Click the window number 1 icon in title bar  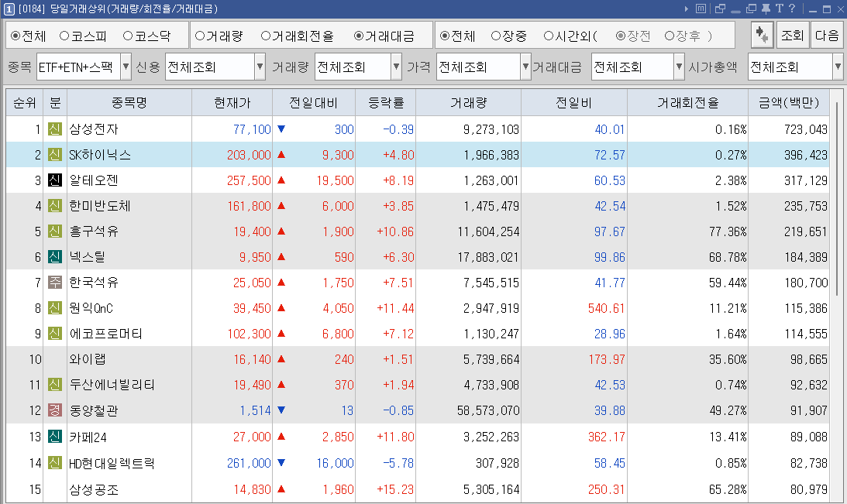pyautogui.click(x=9, y=9)
